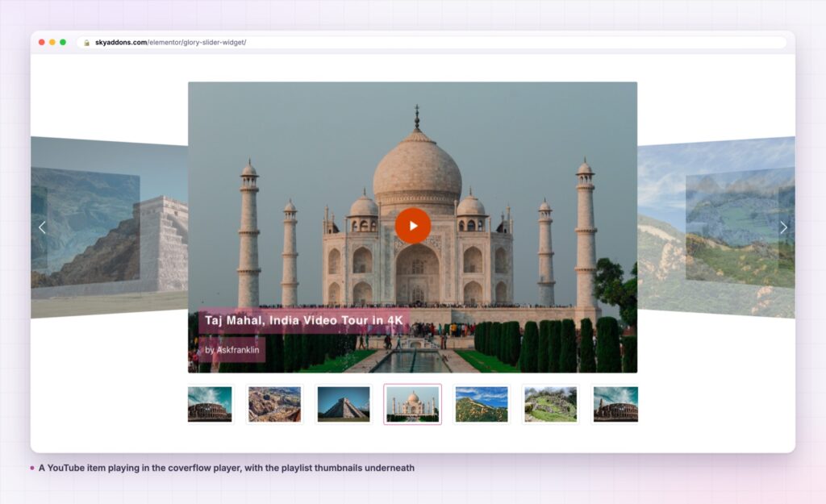Click the "by Askfranklin" author label
The height and width of the screenshot is (504, 826).
coord(232,350)
